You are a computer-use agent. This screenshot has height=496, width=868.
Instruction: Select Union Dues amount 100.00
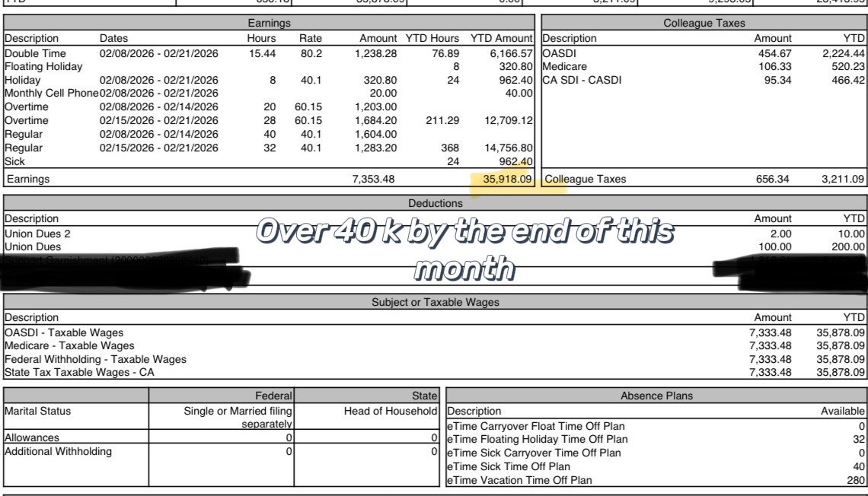(x=775, y=246)
